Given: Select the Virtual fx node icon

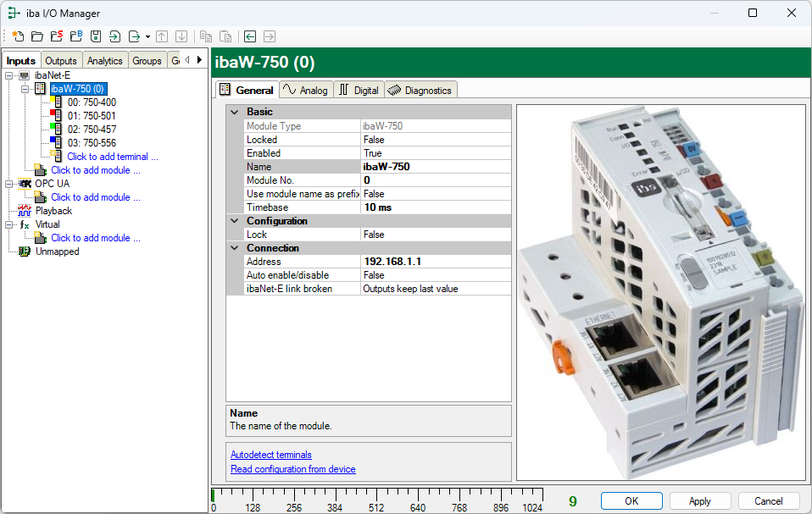Looking at the screenshot, I should [25, 224].
